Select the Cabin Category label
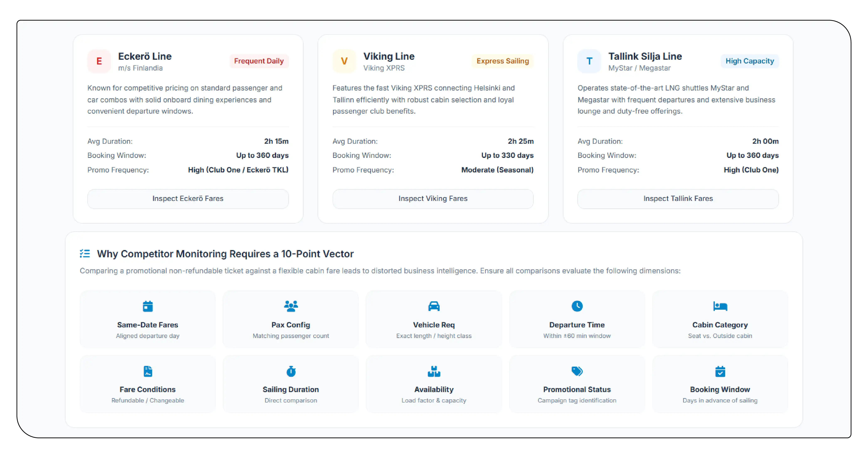Image resolution: width=868 pixels, height=458 pixels. coord(720,325)
